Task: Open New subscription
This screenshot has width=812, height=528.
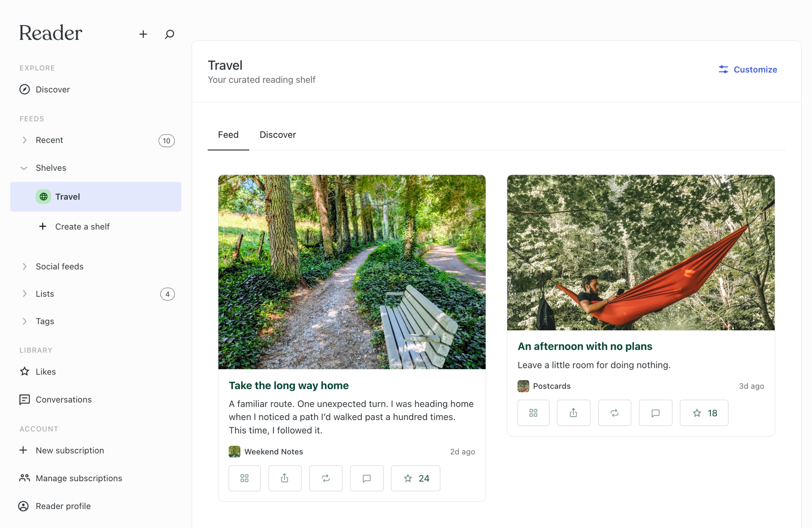Action: tap(62, 450)
